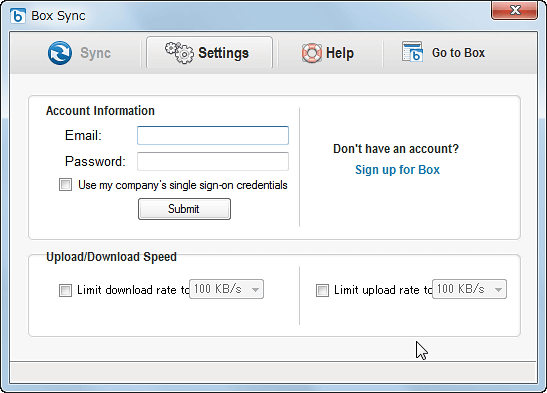Enable Limit upload rate checkbox
Image resolution: width=547 pixels, height=393 pixels.
(322, 290)
